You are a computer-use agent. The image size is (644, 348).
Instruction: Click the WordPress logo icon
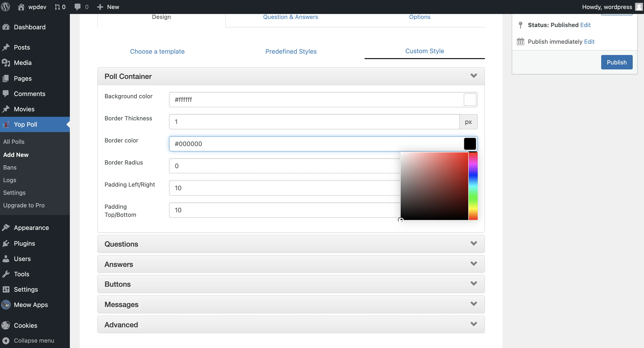pyautogui.click(x=5, y=7)
